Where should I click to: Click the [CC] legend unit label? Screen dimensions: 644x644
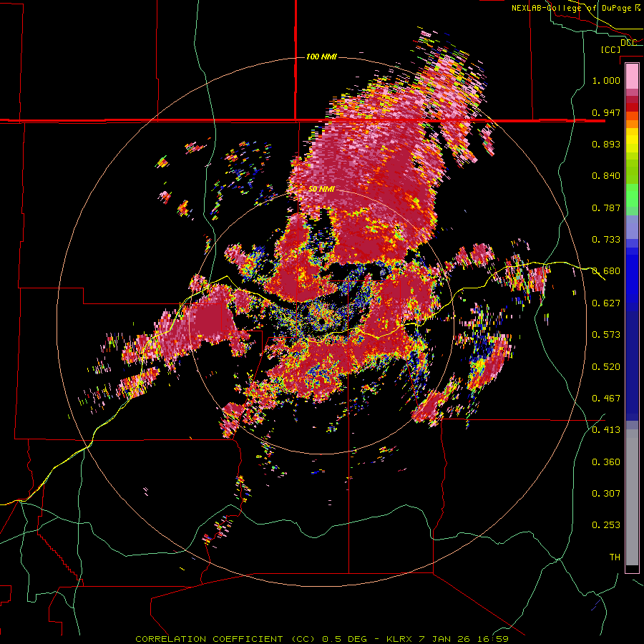tap(611, 49)
